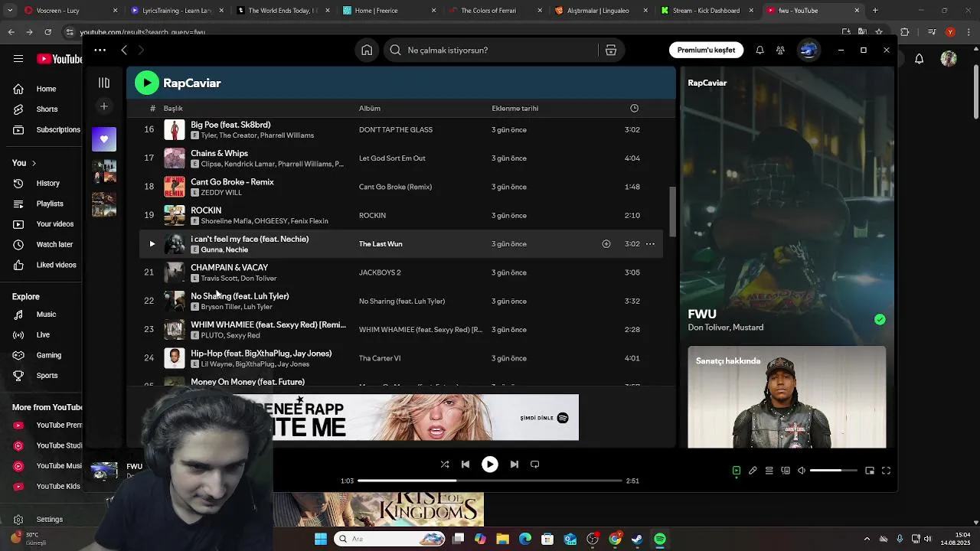Viewport: 980px width, 551px height.
Task: Open YouTube hamburger guide menu
Action: click(18, 59)
